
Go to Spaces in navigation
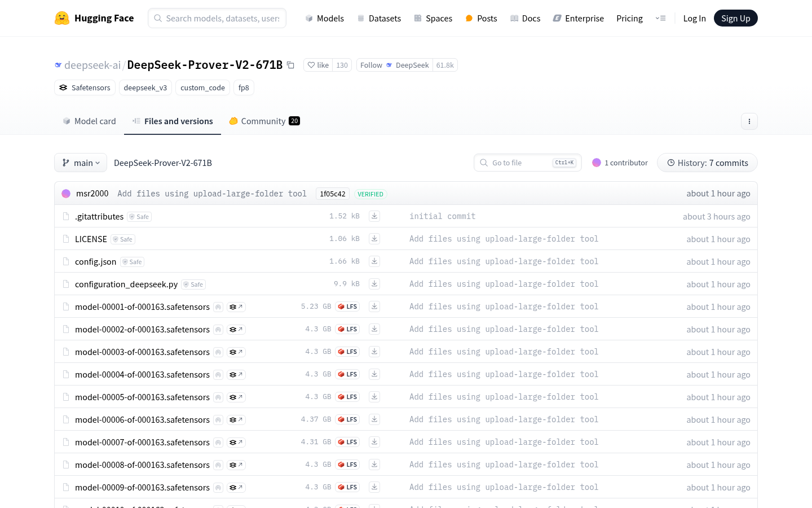pos(433,18)
